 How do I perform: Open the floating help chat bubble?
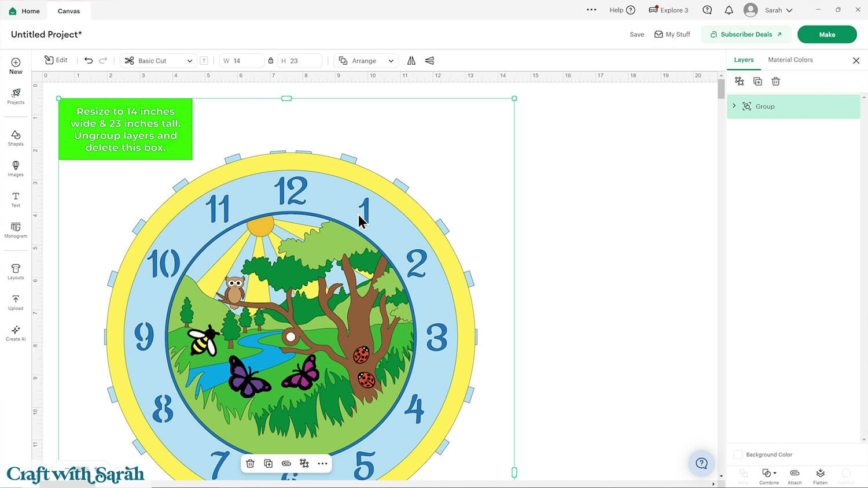coord(702,463)
